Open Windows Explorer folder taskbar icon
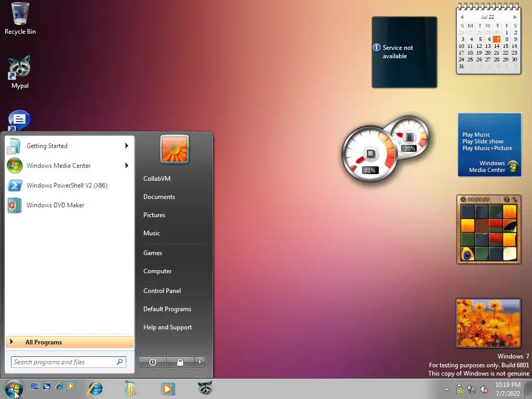532x399 pixels. (x=130, y=389)
